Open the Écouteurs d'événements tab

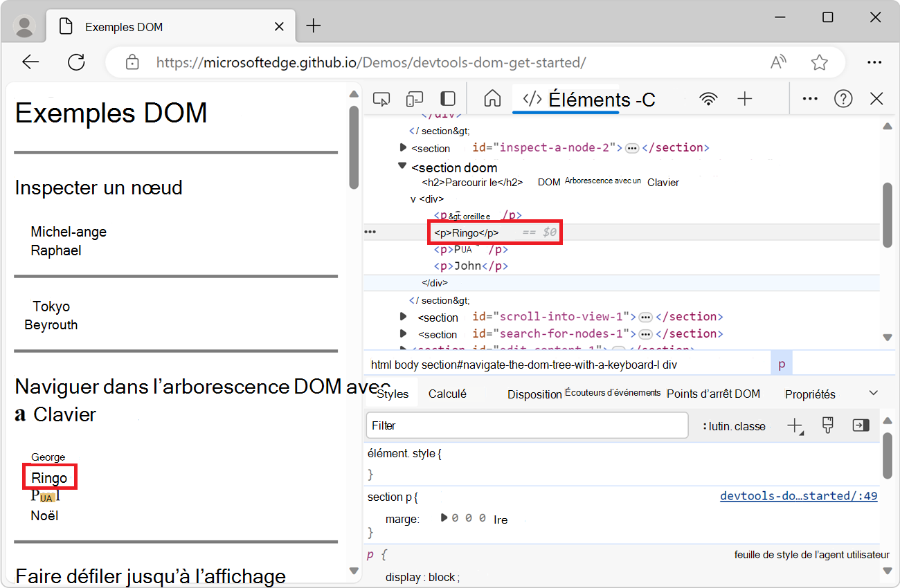pyautogui.click(x=613, y=392)
